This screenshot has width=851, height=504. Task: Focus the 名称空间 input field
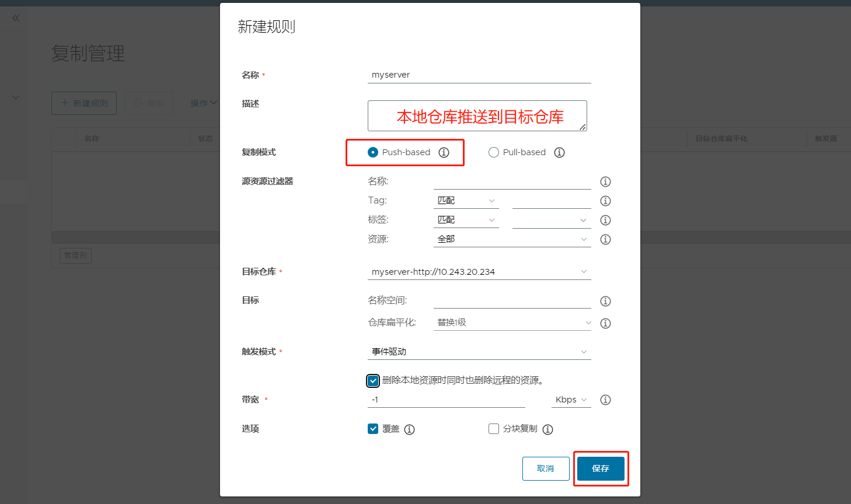(512, 301)
